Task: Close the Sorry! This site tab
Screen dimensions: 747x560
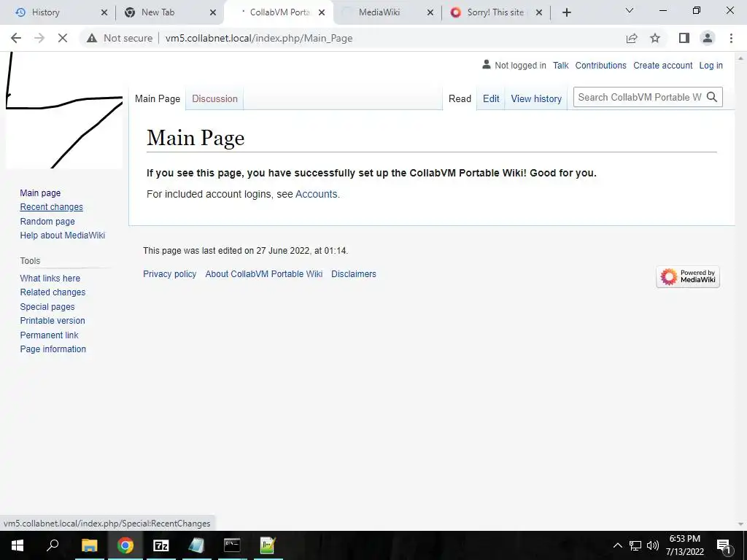Action: tap(539, 12)
